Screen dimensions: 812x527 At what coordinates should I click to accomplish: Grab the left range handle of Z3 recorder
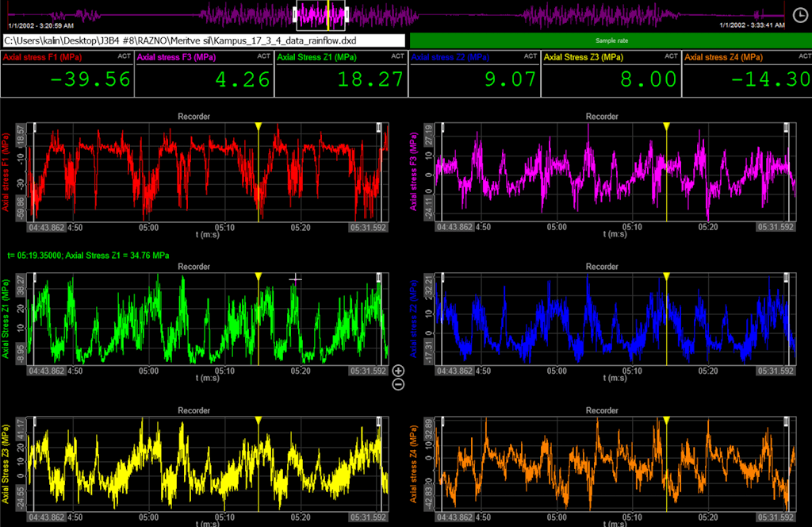pos(35,421)
